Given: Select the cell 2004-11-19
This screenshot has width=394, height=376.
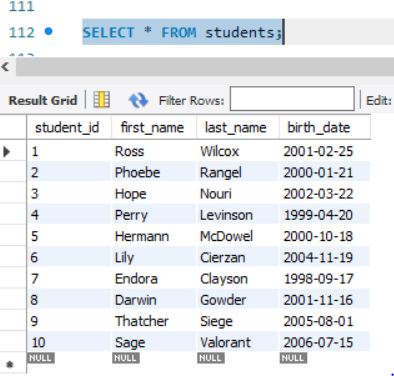Looking at the screenshot, I should point(325,258).
